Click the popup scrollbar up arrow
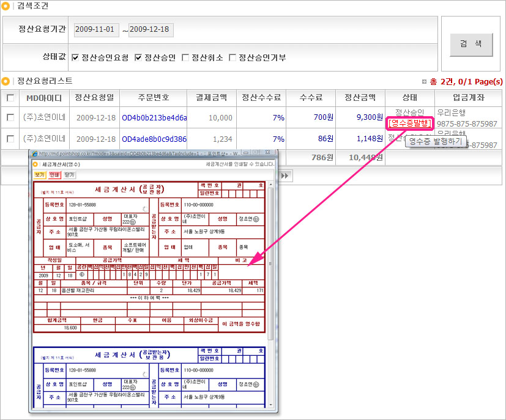Image resolution: width=506 pixels, height=420 pixels. [x=271, y=174]
